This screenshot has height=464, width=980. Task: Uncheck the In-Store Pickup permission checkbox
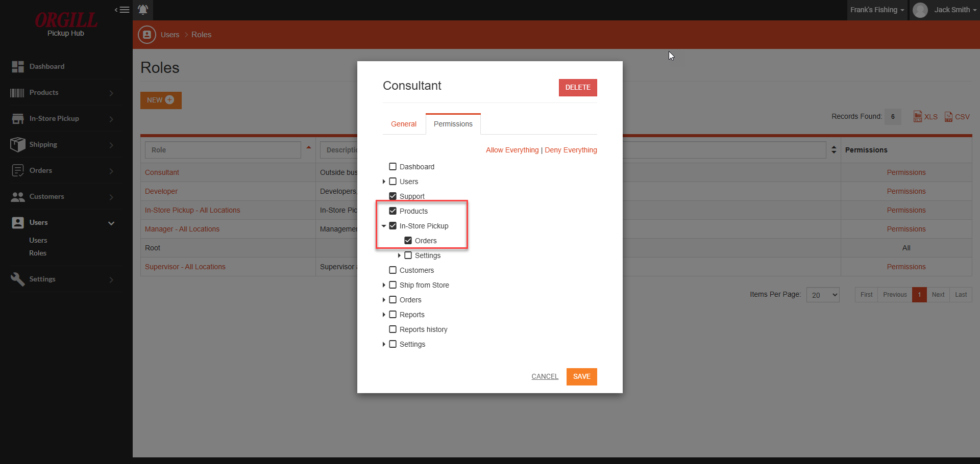click(x=393, y=226)
